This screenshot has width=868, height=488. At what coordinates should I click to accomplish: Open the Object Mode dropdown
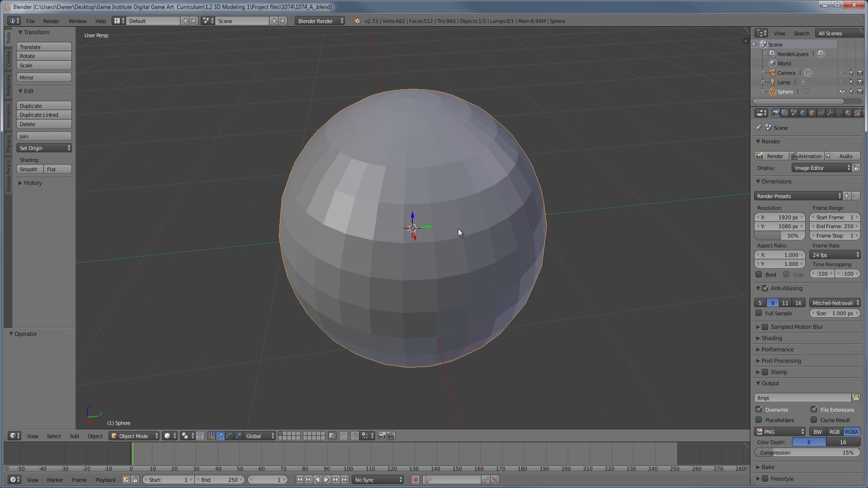pos(134,436)
